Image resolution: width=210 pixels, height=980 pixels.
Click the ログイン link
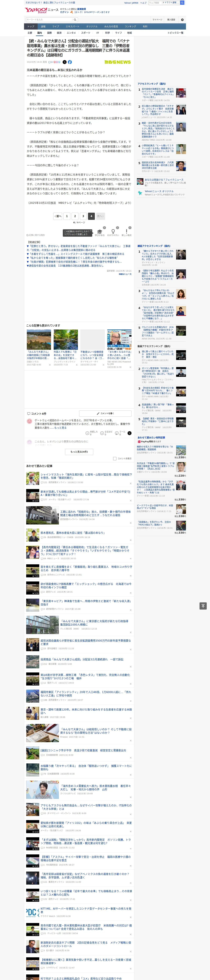point(64,12)
